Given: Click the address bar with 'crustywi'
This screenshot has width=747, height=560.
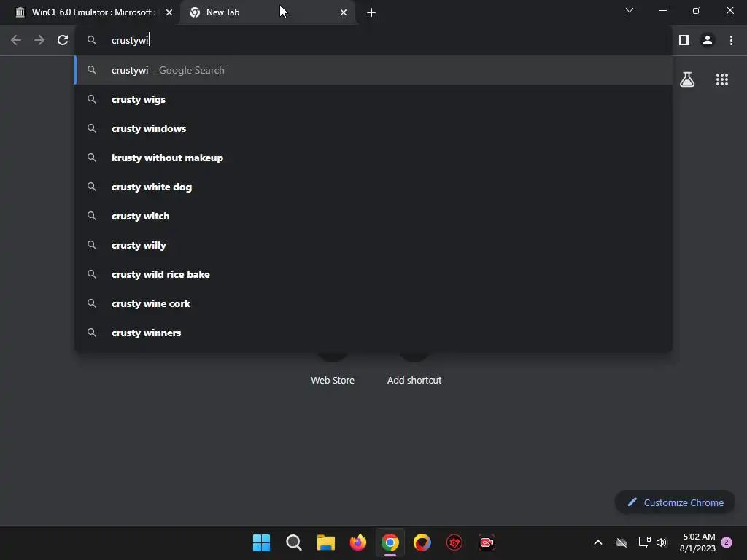Looking at the screenshot, I should tap(373, 41).
